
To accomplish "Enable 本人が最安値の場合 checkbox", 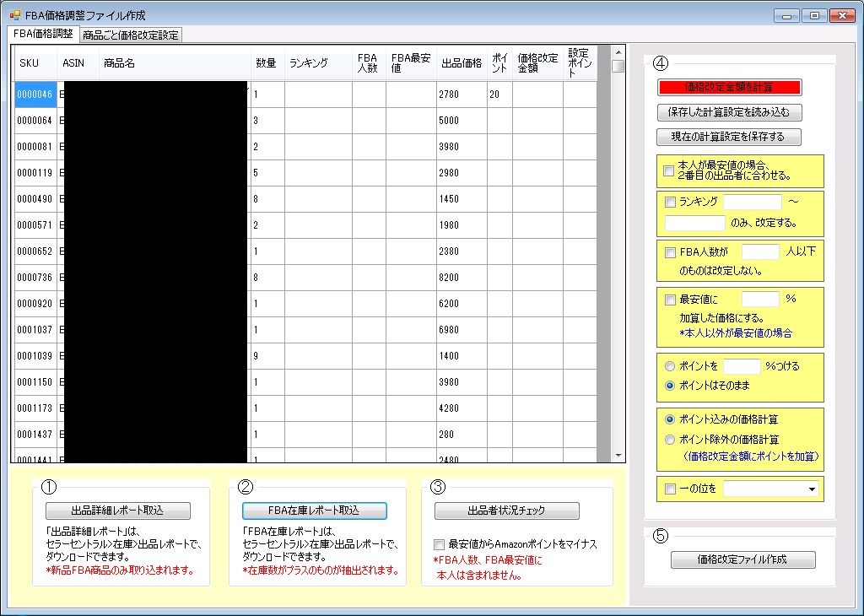I will [x=668, y=170].
